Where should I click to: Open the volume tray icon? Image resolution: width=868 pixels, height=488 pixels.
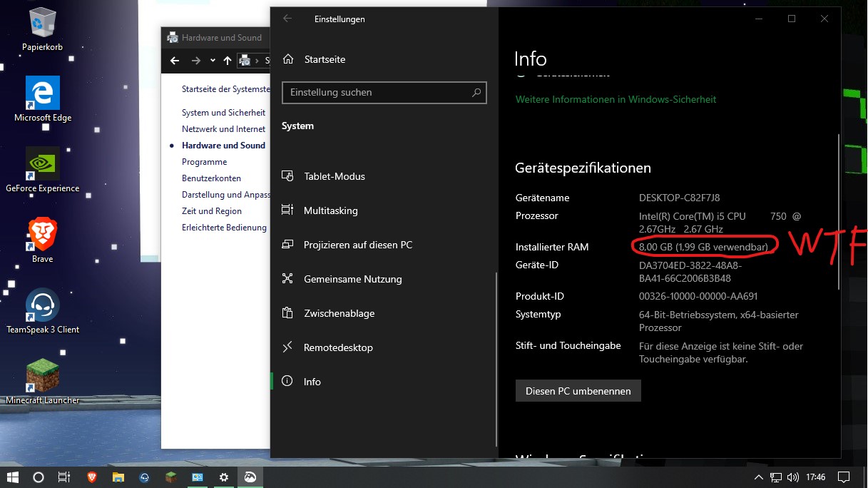[793, 477]
